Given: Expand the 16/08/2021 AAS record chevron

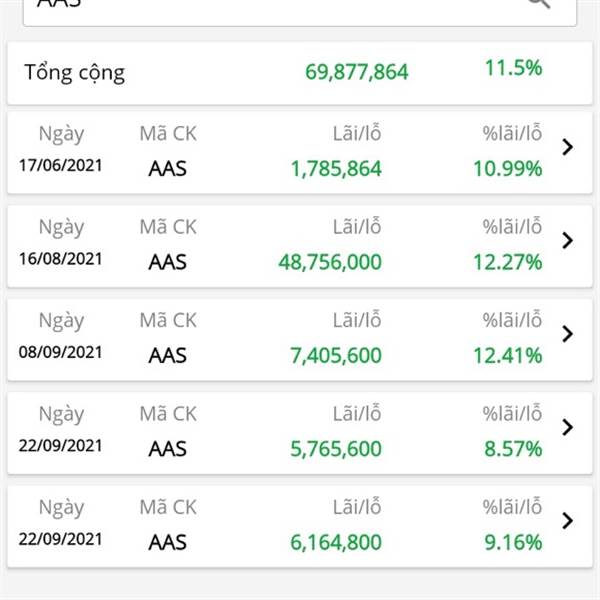Looking at the screenshot, I should click(x=567, y=240).
